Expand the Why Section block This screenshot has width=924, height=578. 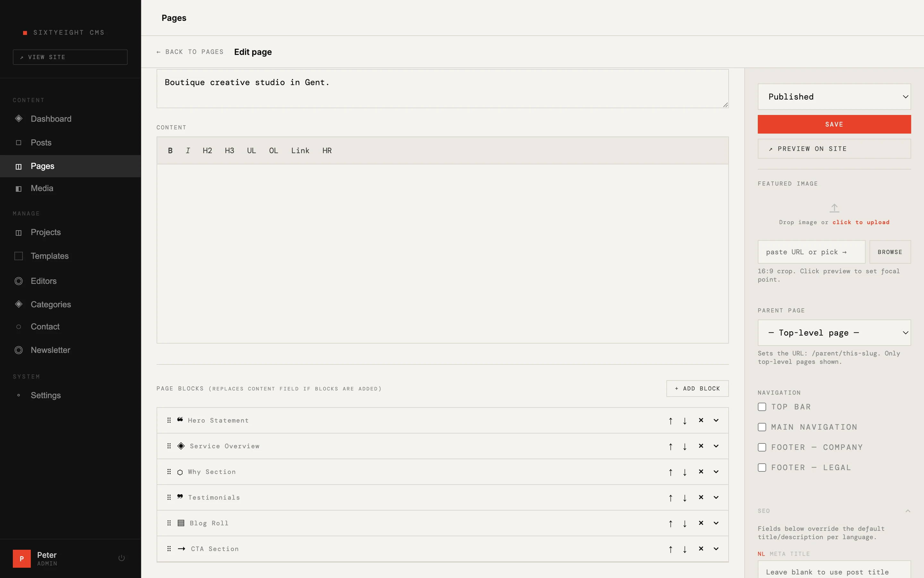716,472
